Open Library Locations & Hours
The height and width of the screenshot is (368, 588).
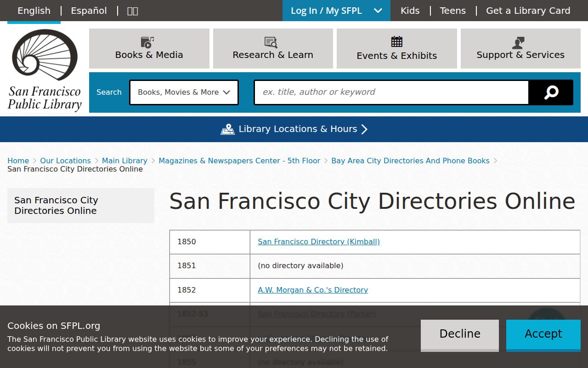294,129
